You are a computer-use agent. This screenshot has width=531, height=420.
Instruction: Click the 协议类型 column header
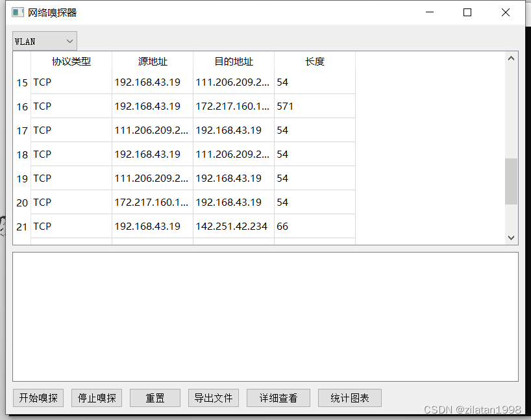[x=71, y=61]
